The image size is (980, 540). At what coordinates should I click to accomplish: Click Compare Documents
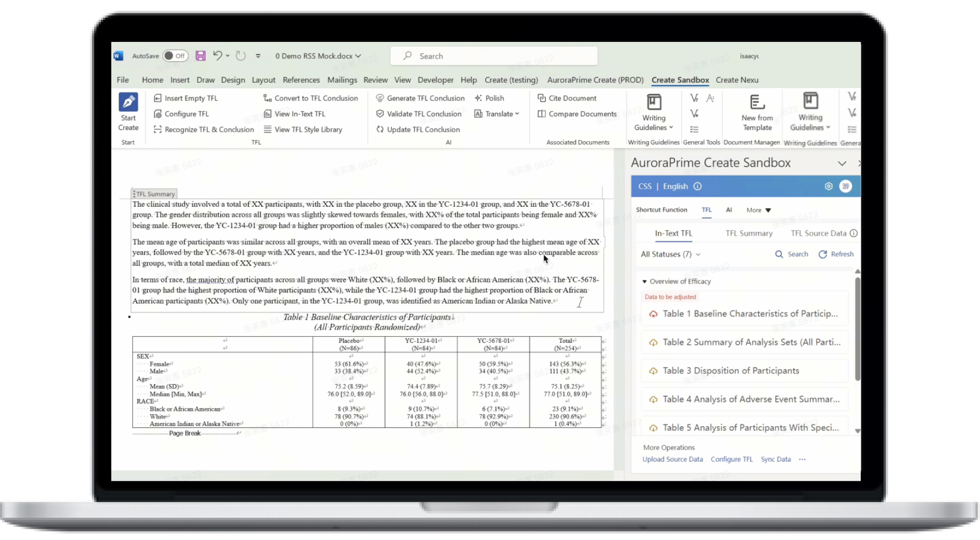pos(577,114)
